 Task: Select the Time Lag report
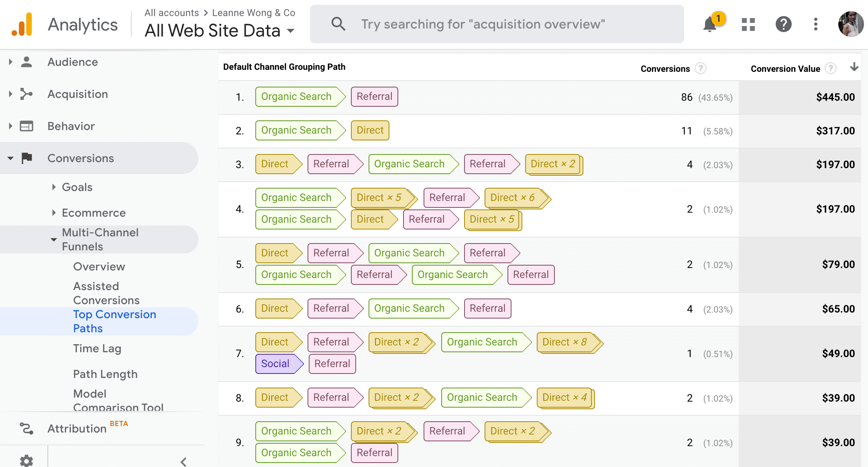(97, 348)
